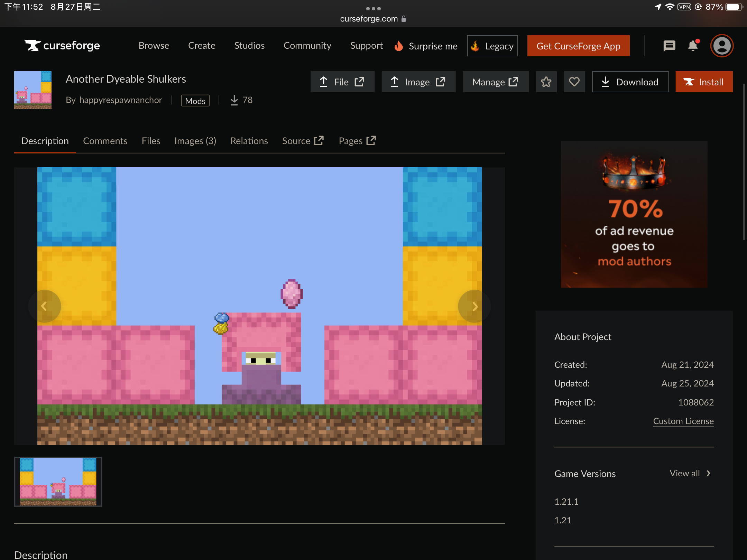Click the main shulker carousel image
This screenshot has height=560, width=747.
[259, 306]
